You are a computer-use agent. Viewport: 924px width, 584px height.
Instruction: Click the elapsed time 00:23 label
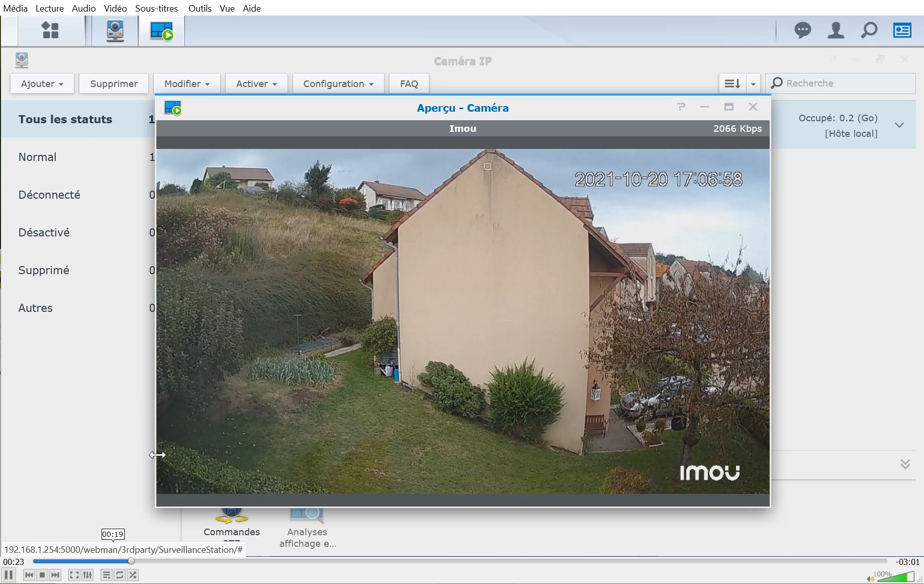(x=14, y=562)
